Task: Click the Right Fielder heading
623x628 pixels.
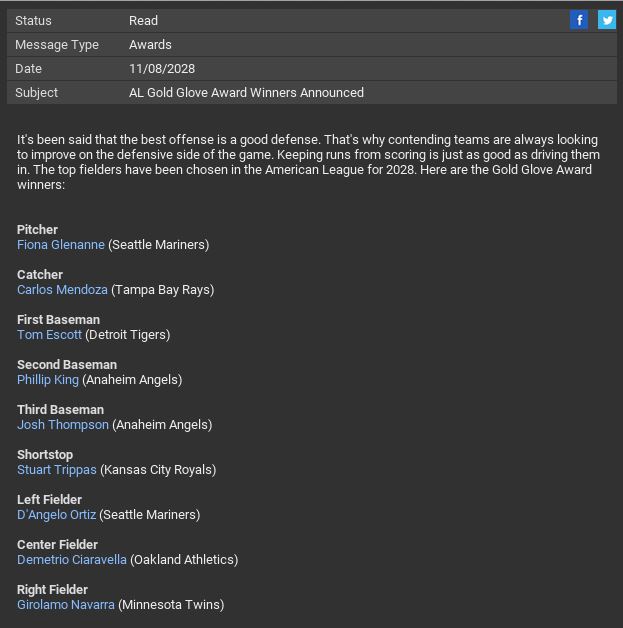Action: coord(52,590)
